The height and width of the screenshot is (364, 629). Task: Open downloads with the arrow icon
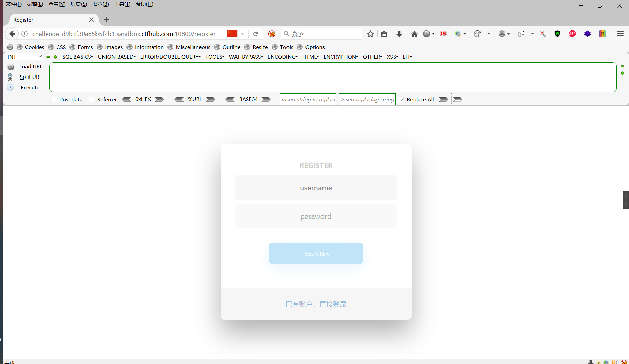click(399, 34)
